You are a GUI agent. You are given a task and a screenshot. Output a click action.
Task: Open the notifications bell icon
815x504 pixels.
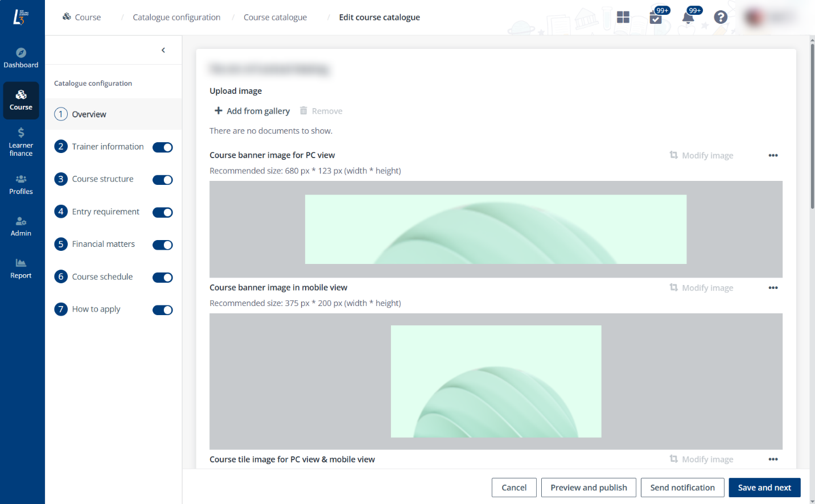[x=688, y=18]
